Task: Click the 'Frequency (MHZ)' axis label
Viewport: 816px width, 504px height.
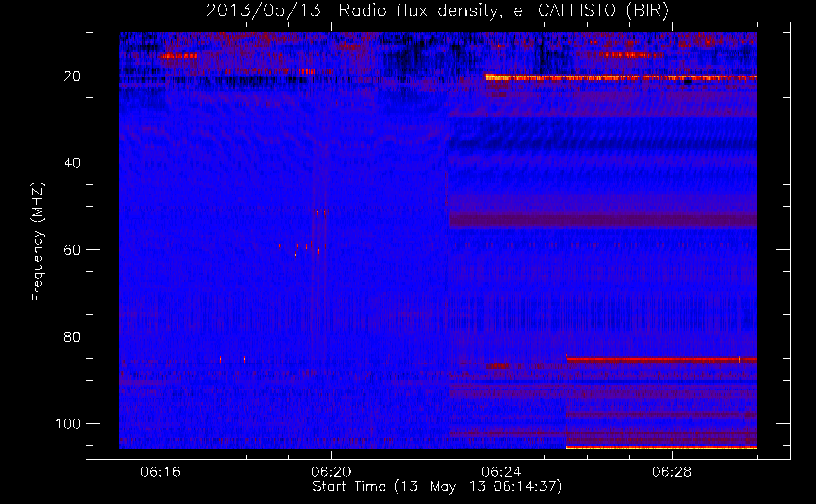Action: click(x=38, y=242)
